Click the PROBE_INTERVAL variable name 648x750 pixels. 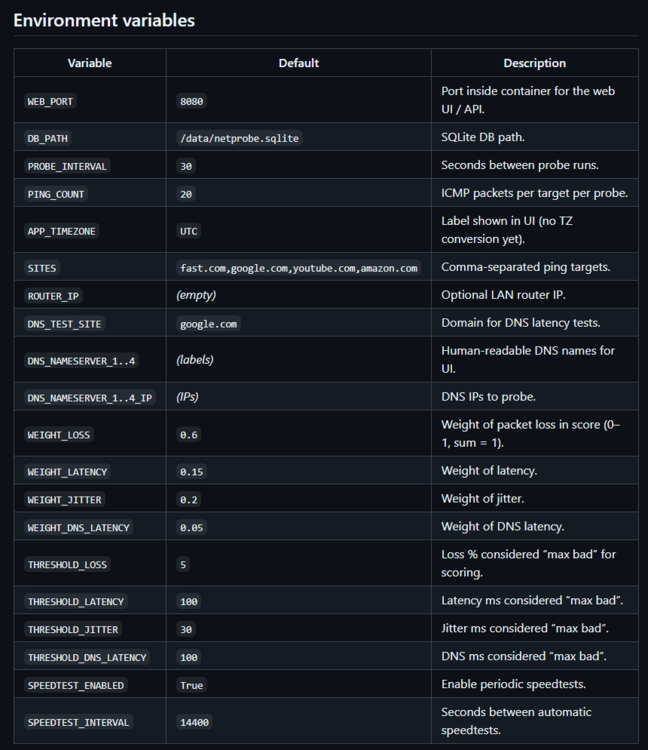(x=67, y=166)
